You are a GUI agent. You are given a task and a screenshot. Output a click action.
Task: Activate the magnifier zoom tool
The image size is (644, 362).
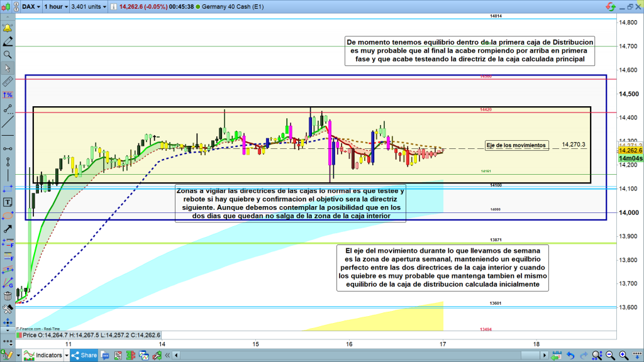click(8, 55)
